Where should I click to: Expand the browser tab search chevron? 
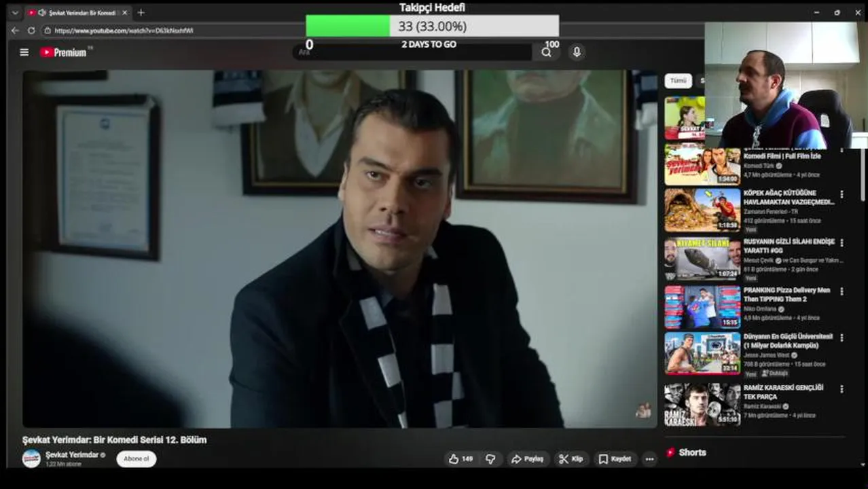pyautogui.click(x=15, y=12)
